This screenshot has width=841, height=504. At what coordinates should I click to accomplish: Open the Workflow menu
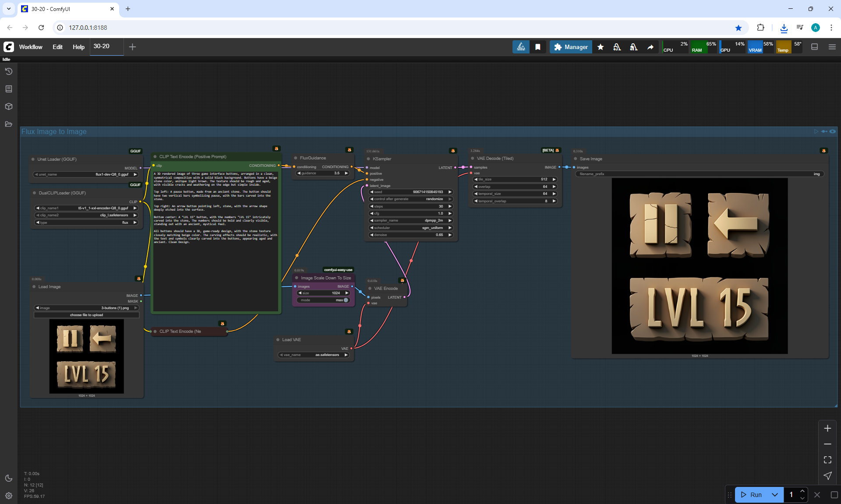click(31, 47)
